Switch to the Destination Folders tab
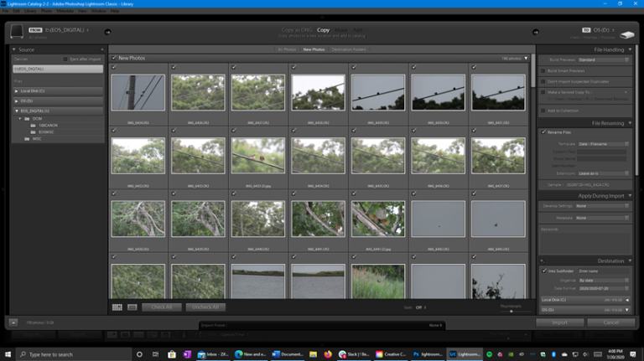644x361 pixels. pos(348,49)
